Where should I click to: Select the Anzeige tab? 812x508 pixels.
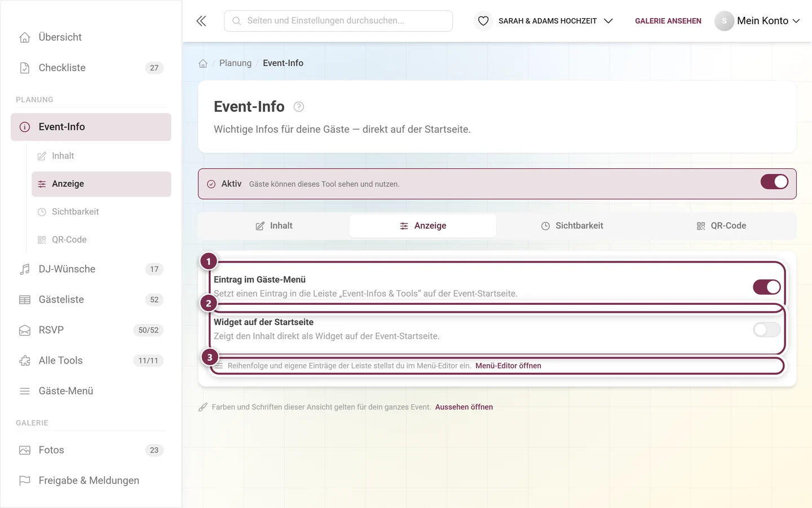423,226
